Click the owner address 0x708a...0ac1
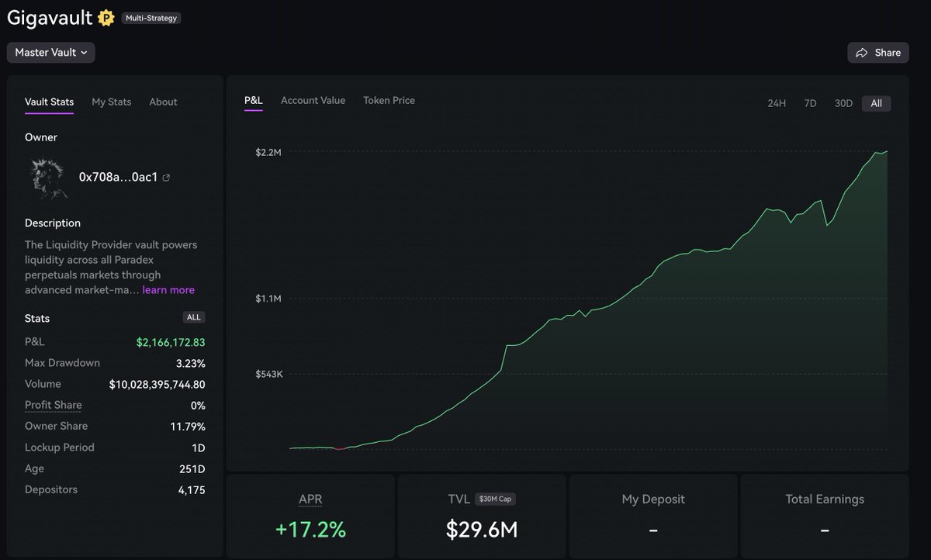This screenshot has width=931, height=560. coord(119,178)
